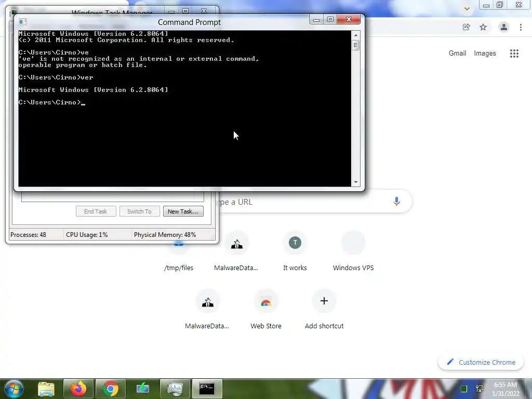Click the Command Prompt scrollbar thumb
Viewport: 532px width, 399px height.
tap(355, 45)
